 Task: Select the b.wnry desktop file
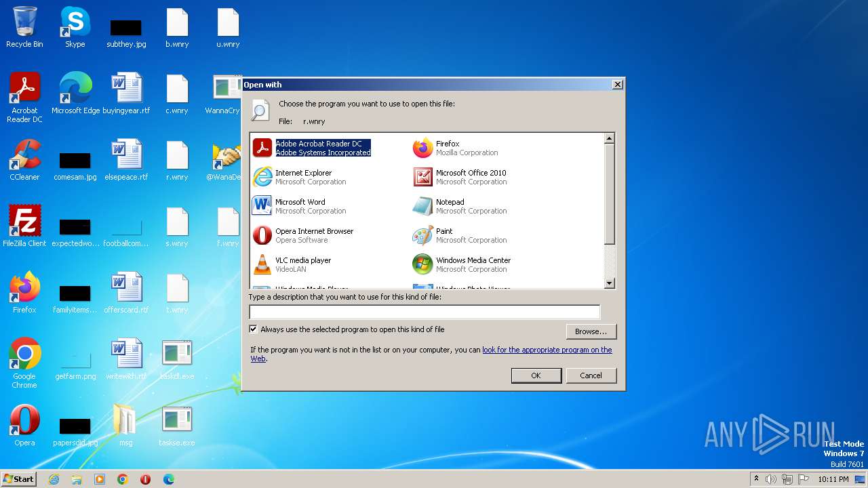click(177, 28)
